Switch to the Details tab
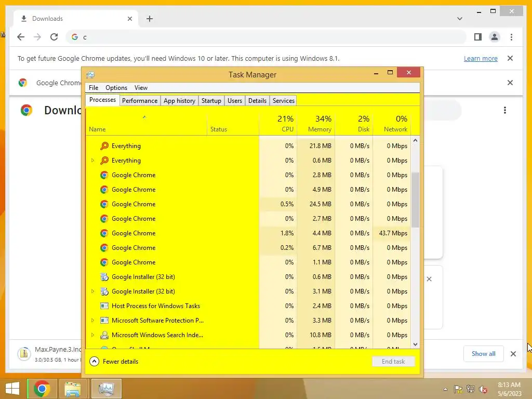 click(257, 101)
